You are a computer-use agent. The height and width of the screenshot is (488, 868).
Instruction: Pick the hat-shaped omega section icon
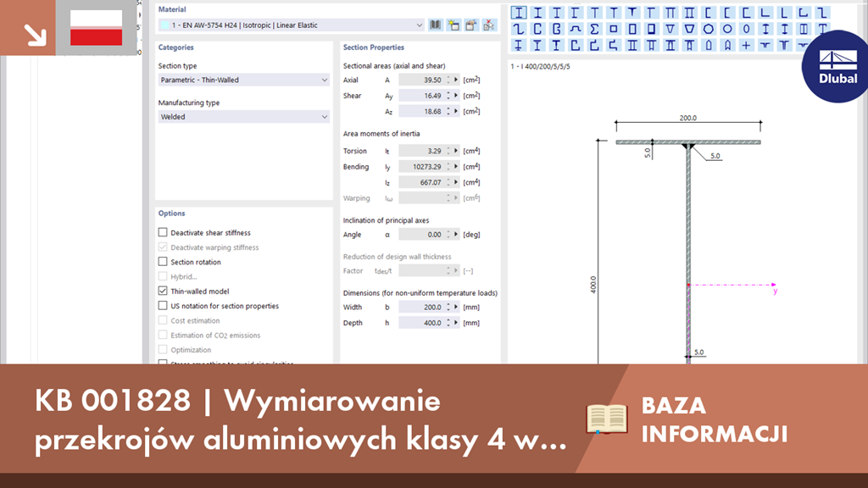576,29
